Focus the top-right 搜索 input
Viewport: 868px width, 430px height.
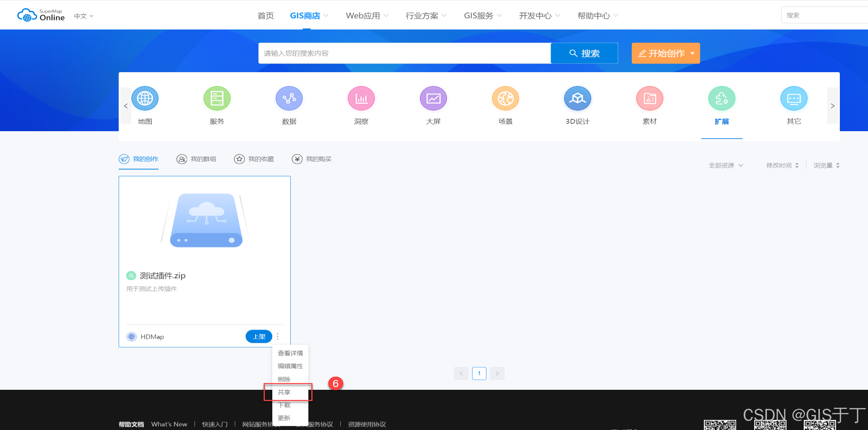pyautogui.click(x=824, y=15)
